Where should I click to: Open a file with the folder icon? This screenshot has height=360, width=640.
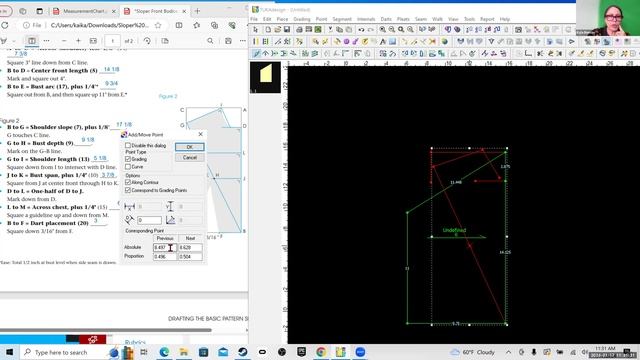(x=277, y=30)
